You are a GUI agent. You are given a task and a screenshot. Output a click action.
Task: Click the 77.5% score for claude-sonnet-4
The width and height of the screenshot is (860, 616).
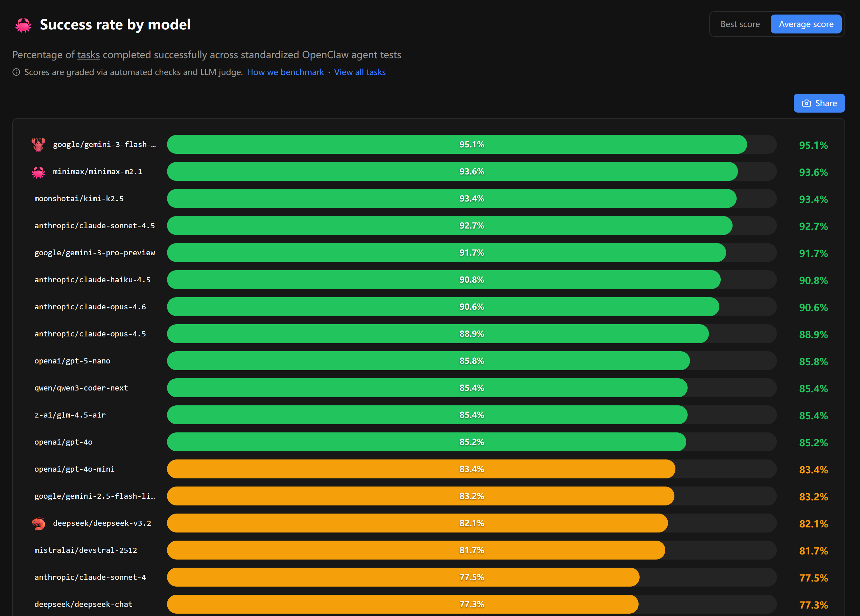(813, 578)
